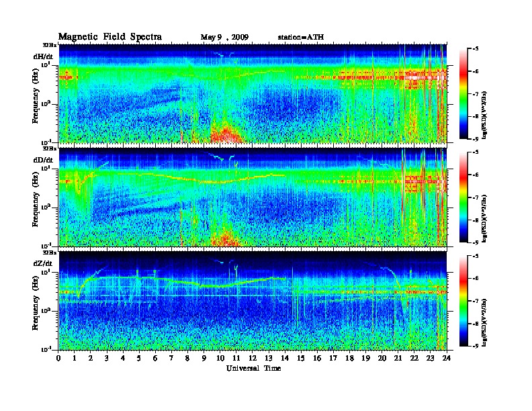Image resolution: width=532 pixels, height=411 pixels.
Task: Click hour tick label "14" on the time axis
Action: point(285,358)
